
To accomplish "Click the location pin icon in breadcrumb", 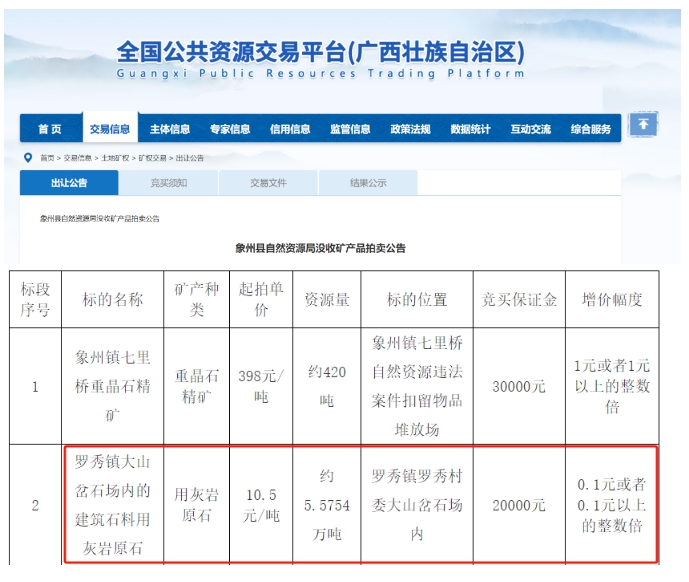I will [x=29, y=158].
